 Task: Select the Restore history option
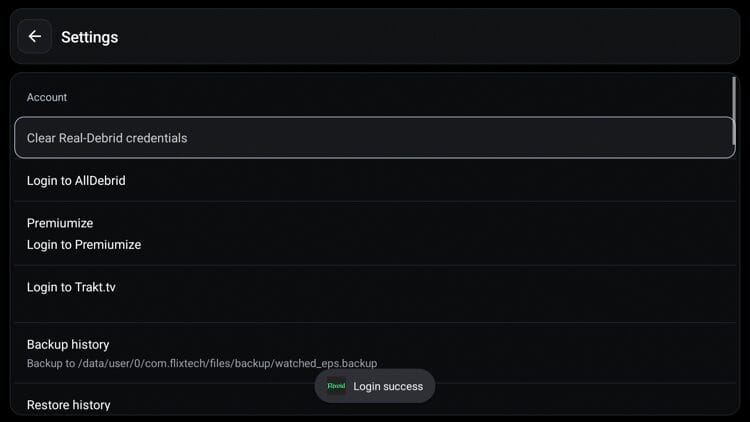click(x=68, y=405)
